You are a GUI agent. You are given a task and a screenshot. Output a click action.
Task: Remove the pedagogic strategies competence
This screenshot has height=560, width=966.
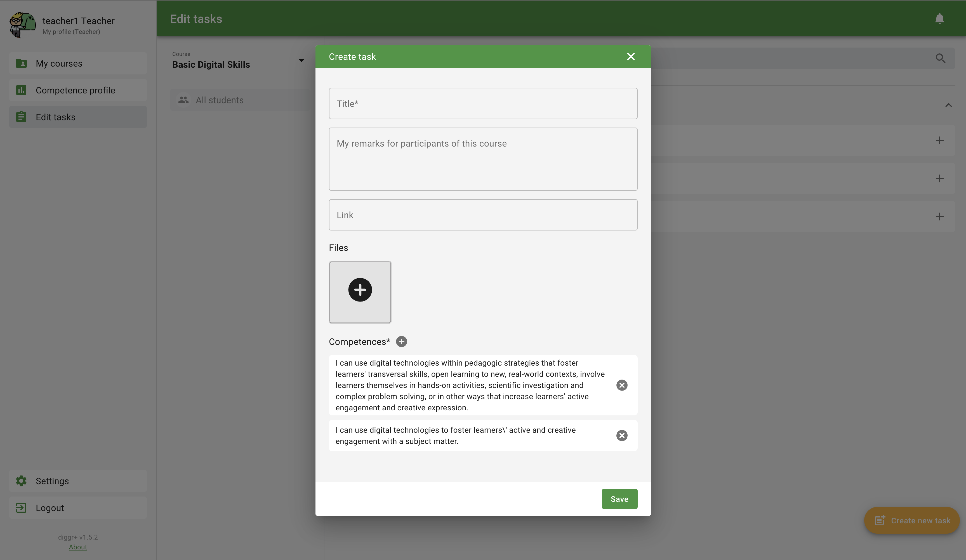pos(621,385)
